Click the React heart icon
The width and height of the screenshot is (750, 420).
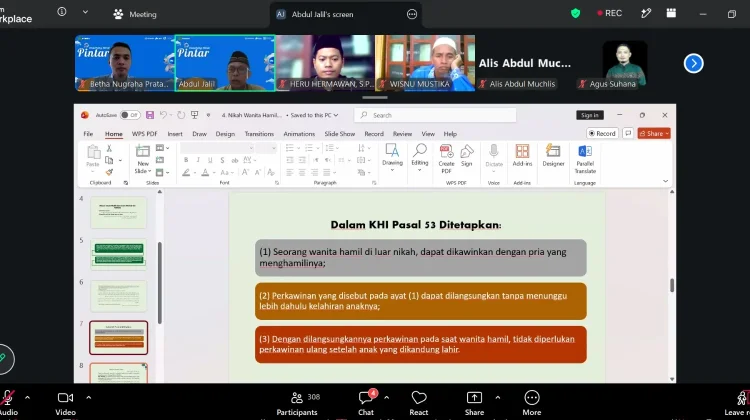point(419,398)
